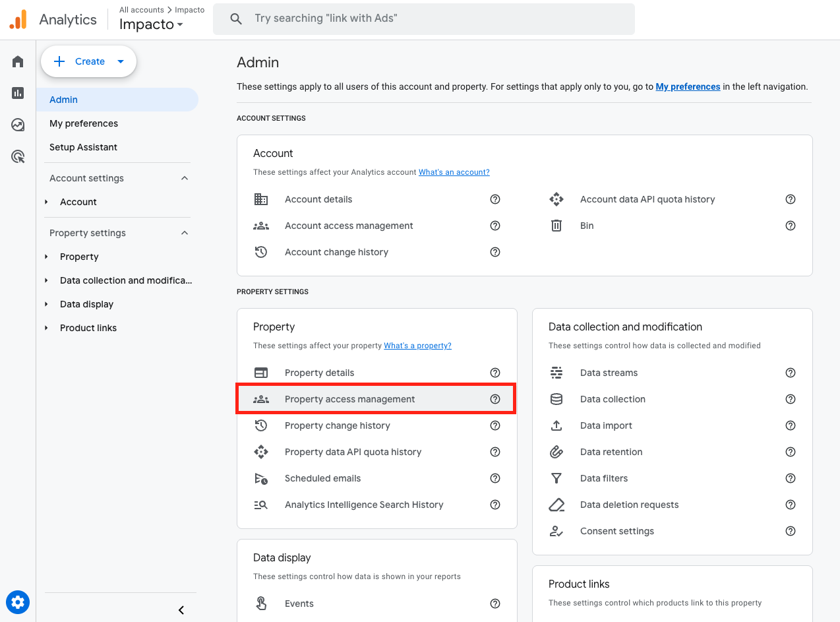Select My preferences in sidebar menu
The height and width of the screenshot is (622, 840).
[84, 123]
